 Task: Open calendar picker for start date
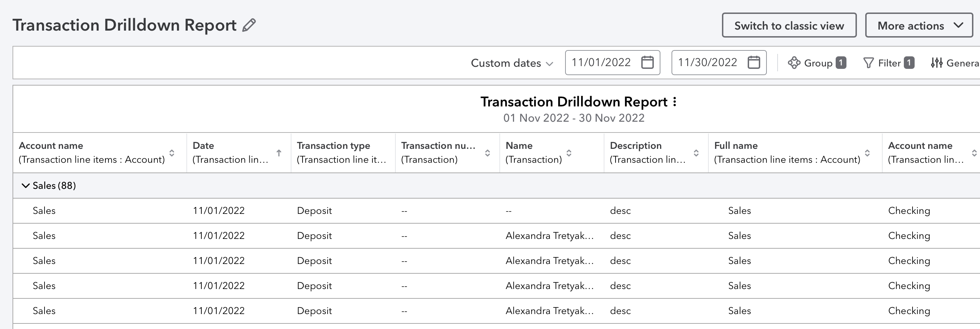coord(647,62)
